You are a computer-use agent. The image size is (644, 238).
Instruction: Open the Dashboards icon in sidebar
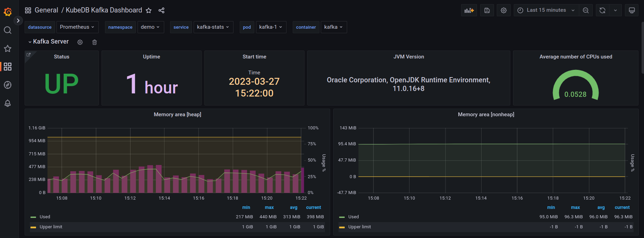(x=8, y=66)
